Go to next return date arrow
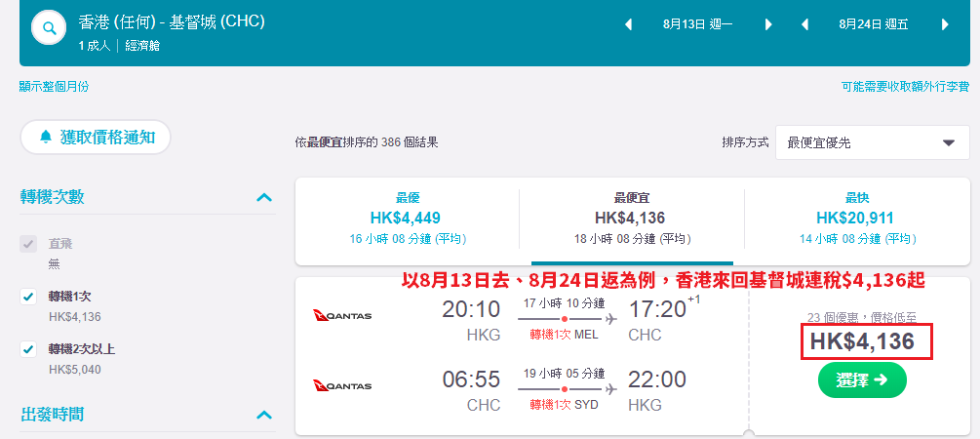 (945, 25)
